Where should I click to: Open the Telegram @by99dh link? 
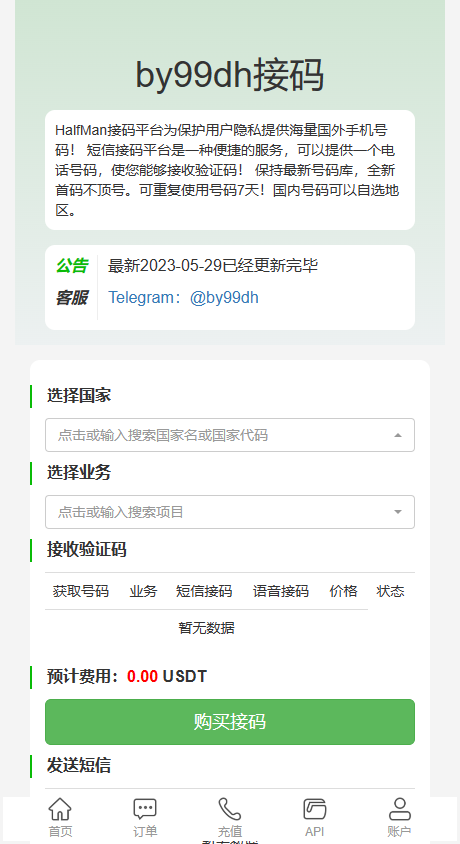183,298
